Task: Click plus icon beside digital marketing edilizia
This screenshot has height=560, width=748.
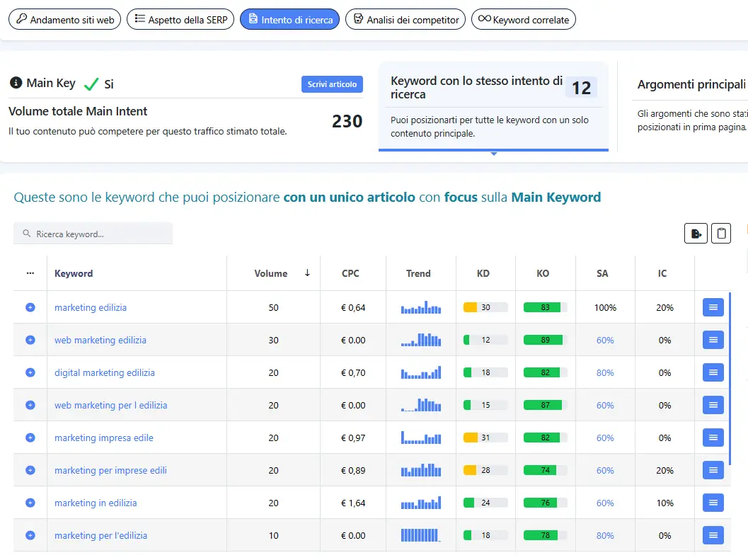Action: [x=30, y=372]
